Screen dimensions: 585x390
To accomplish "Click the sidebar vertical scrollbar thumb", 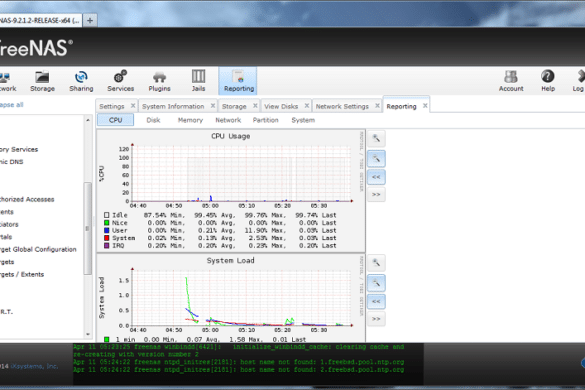I will coord(88,228).
